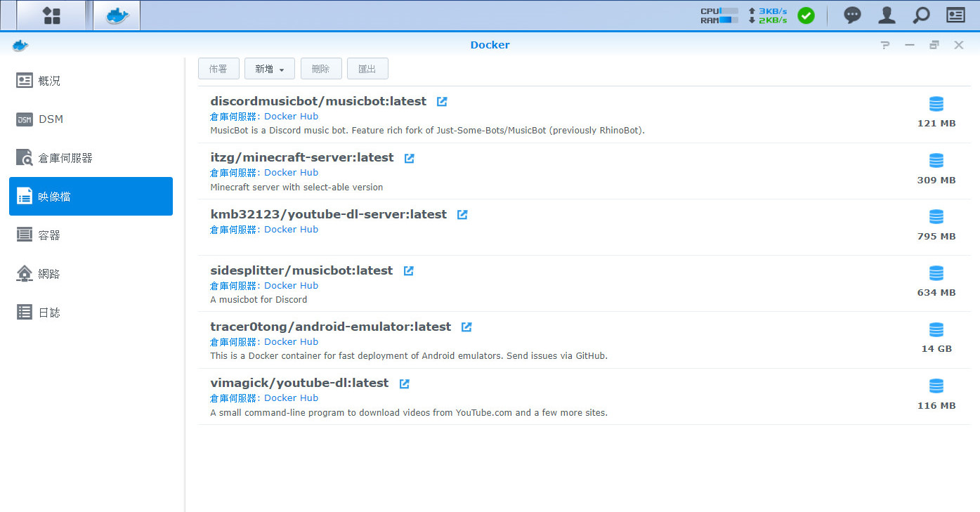Click the 795 MB size label
Viewport: 980px width, 512px height.
tap(936, 237)
